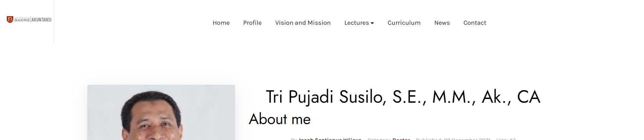Go to the Profile menu item
The width and height of the screenshot is (644, 140).
click(252, 23)
